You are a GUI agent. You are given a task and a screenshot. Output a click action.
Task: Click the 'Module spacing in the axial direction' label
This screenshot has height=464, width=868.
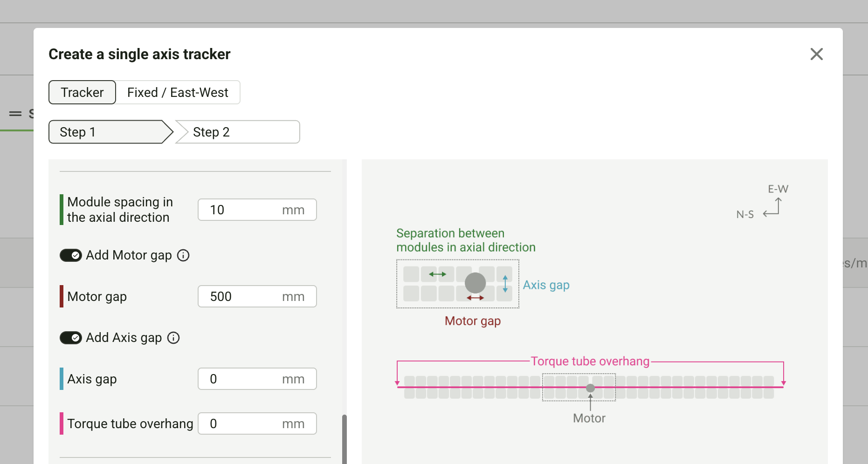[120, 210]
